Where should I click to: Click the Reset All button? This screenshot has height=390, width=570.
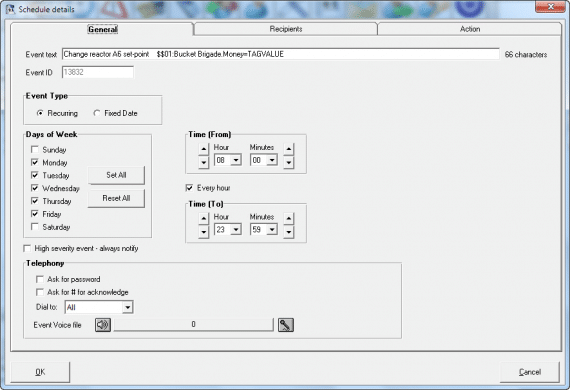pyautogui.click(x=116, y=198)
